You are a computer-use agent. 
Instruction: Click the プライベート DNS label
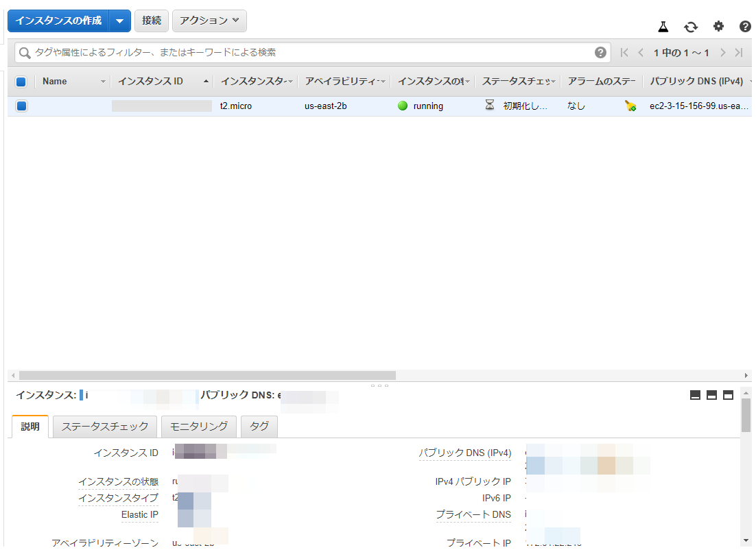473,515
